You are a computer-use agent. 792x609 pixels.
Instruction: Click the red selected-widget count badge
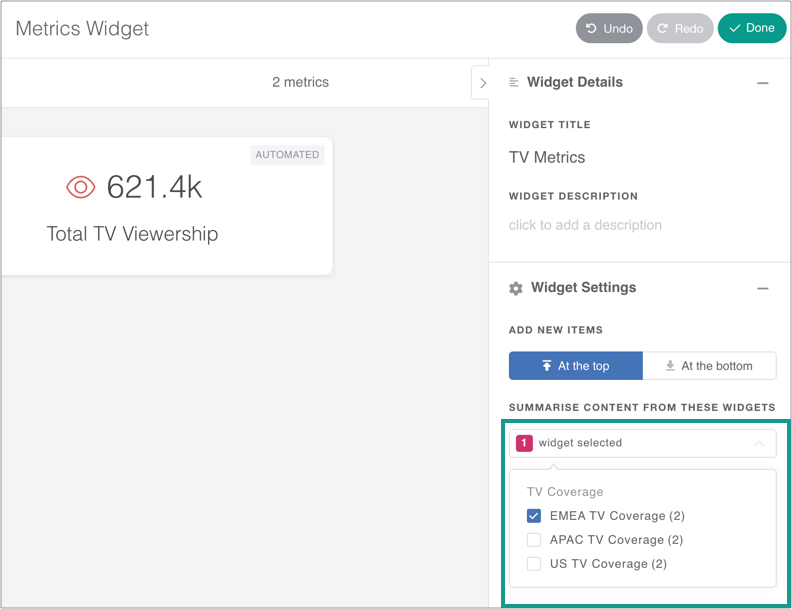click(524, 443)
